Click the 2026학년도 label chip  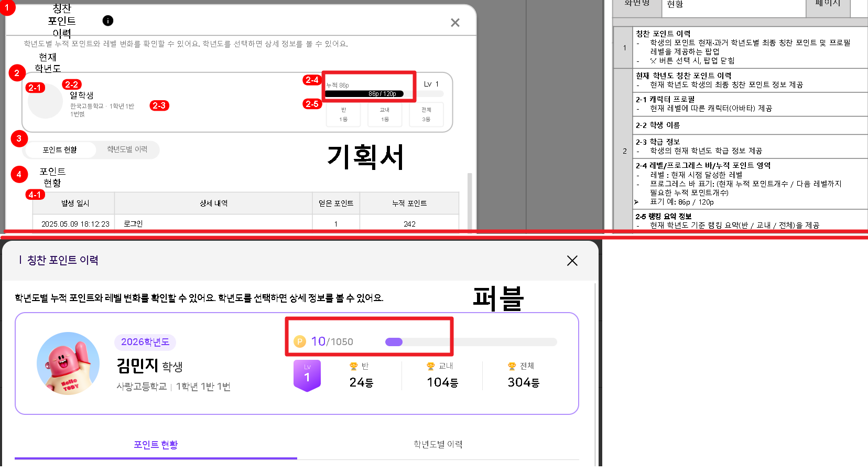click(x=145, y=342)
